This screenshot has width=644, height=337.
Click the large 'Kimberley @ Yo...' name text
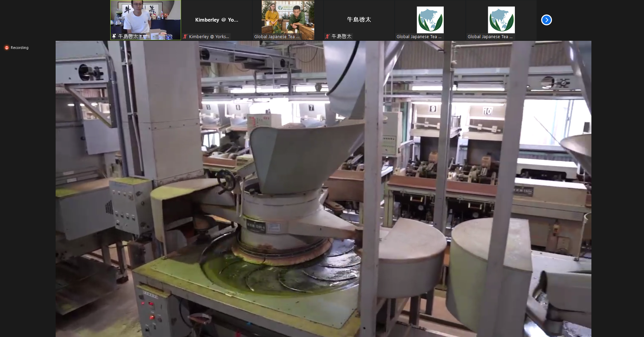pyautogui.click(x=216, y=20)
